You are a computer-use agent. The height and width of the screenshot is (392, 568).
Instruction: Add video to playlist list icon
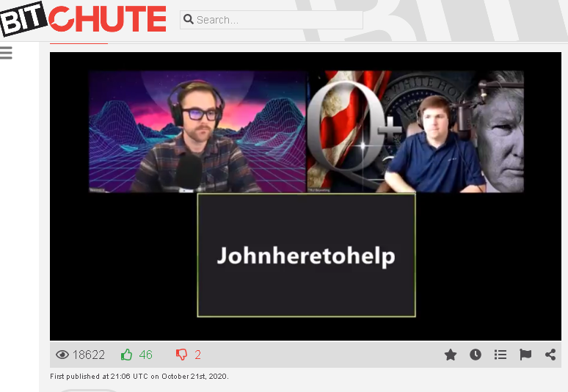tap(500, 355)
